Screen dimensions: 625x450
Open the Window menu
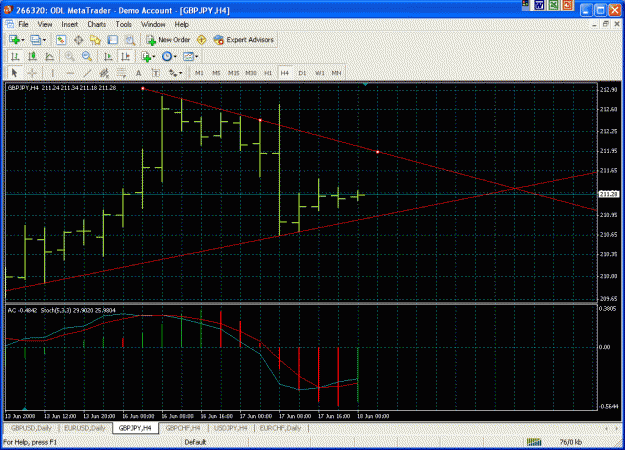[153, 24]
